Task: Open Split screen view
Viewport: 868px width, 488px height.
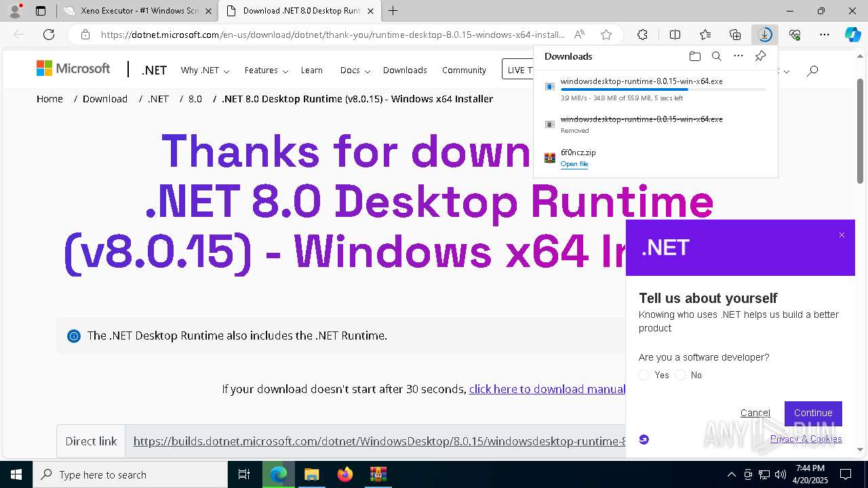Action: [675, 35]
